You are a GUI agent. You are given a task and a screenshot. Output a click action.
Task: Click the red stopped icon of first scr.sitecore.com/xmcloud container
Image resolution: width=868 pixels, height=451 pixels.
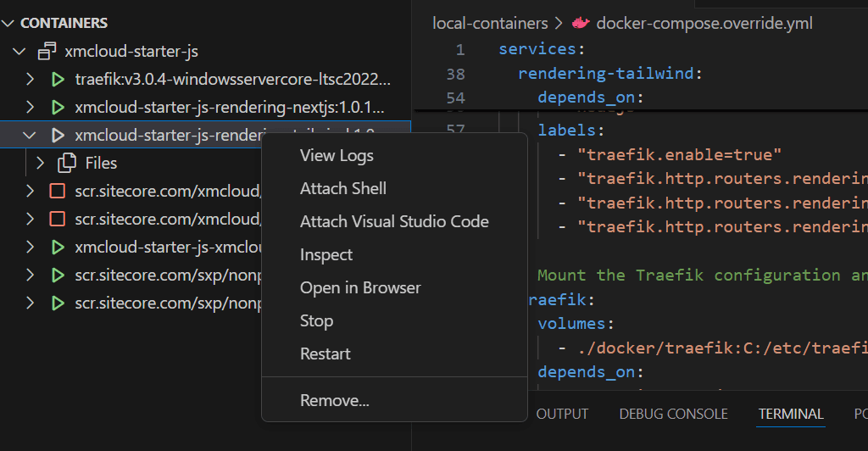point(58,191)
